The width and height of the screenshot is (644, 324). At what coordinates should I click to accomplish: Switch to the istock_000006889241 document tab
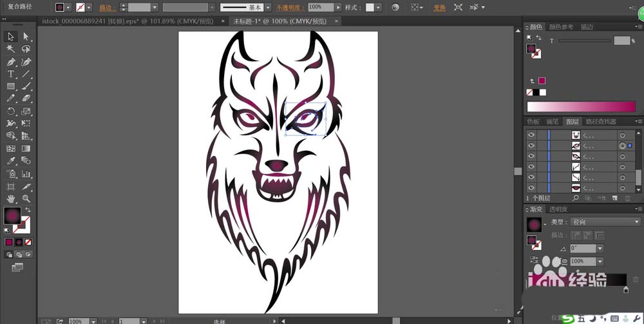click(x=128, y=21)
